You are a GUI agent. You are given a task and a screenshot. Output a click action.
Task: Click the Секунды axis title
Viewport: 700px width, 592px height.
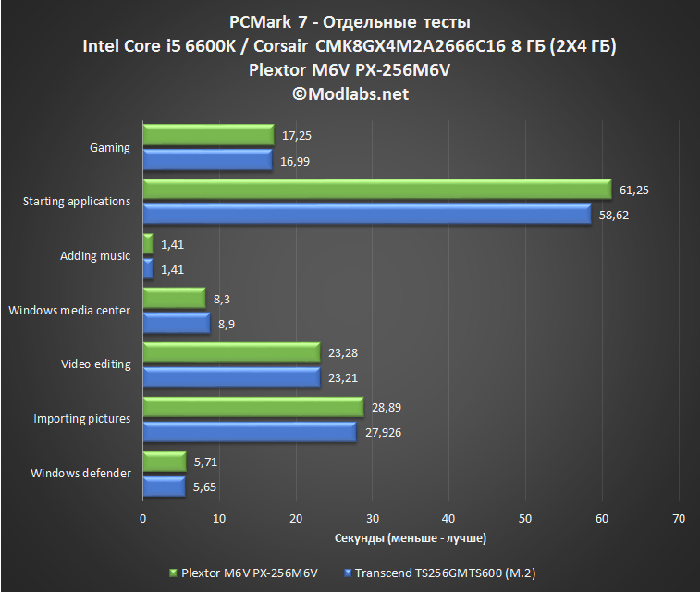coord(411,538)
